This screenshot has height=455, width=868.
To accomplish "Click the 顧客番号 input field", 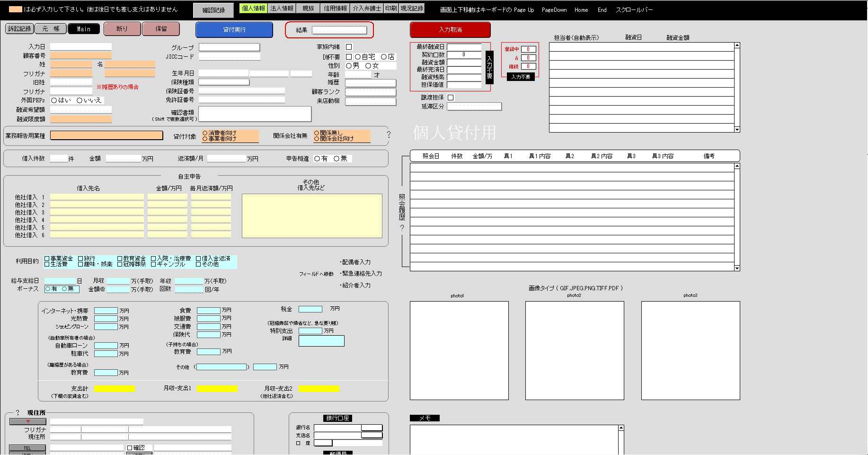I will (x=80, y=56).
